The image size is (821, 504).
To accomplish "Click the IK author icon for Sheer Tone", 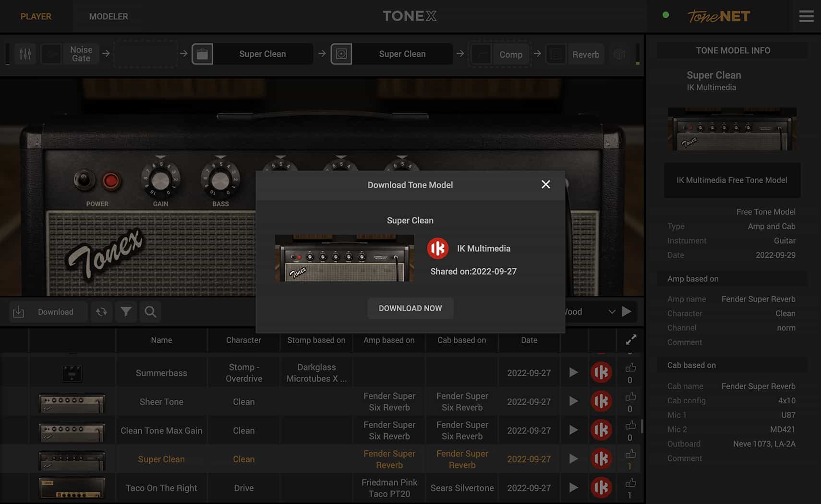I will click(601, 401).
